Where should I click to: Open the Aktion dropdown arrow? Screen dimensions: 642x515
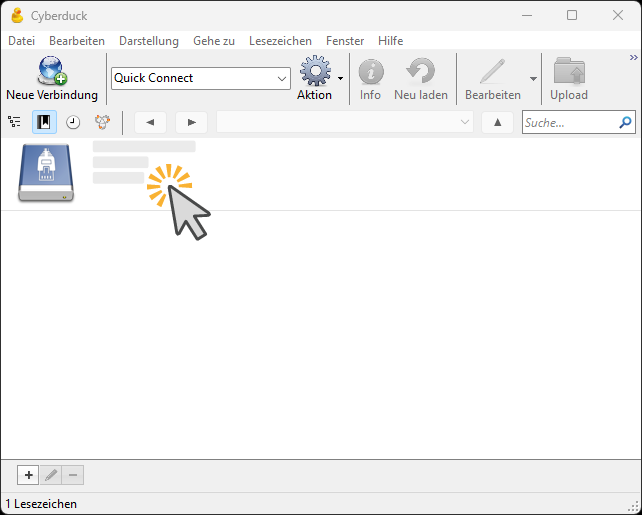click(x=340, y=79)
